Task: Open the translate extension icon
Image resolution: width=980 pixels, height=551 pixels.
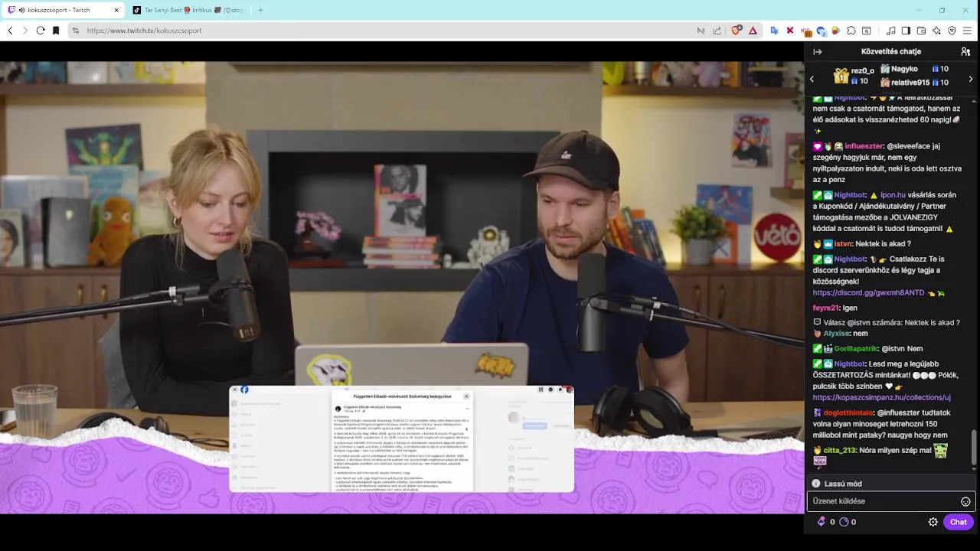Action: coord(774,31)
